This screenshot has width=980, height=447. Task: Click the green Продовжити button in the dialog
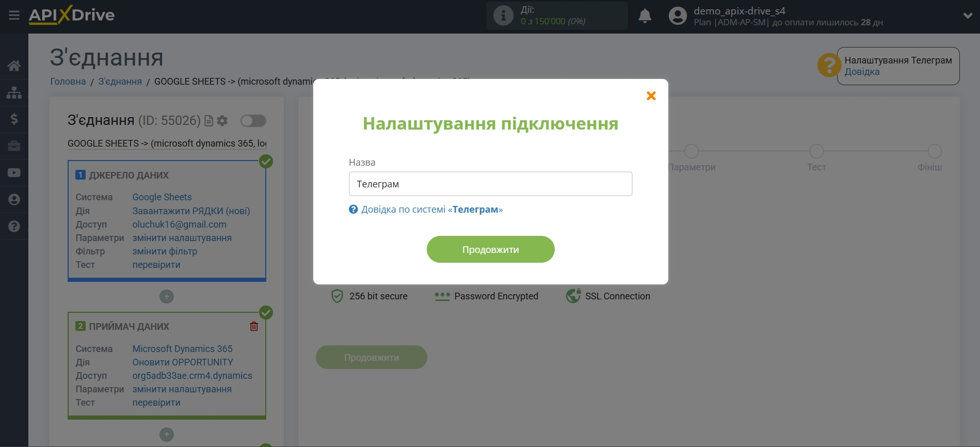point(490,249)
